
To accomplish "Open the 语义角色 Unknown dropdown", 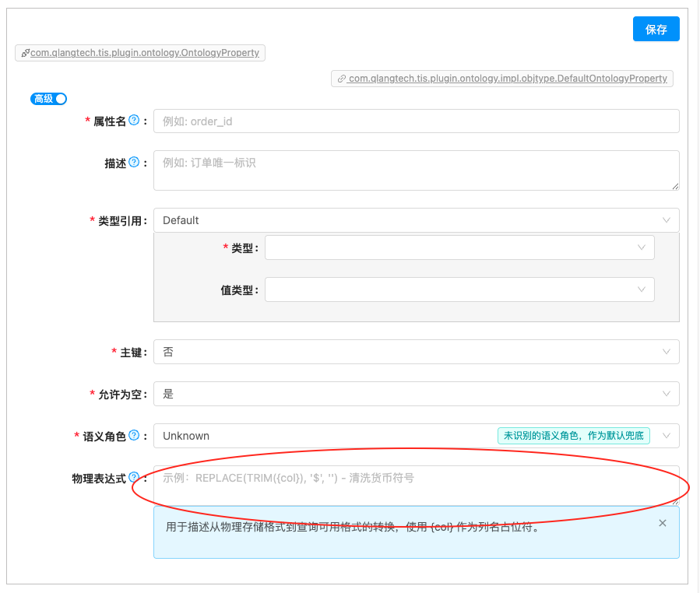I will (x=416, y=436).
